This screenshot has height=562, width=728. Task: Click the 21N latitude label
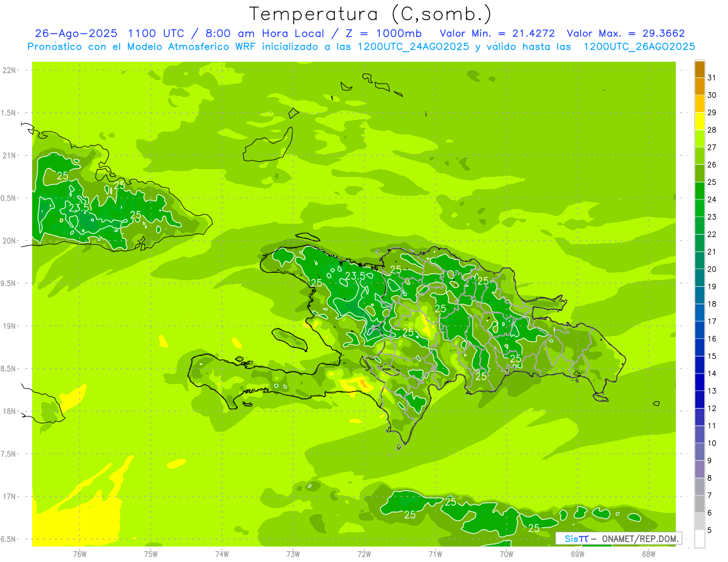[10, 155]
